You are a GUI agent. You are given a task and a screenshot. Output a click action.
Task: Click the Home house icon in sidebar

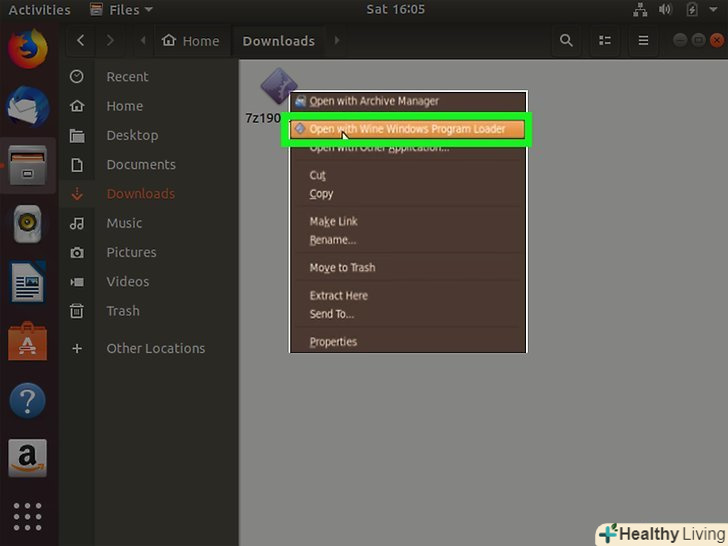pos(77,106)
